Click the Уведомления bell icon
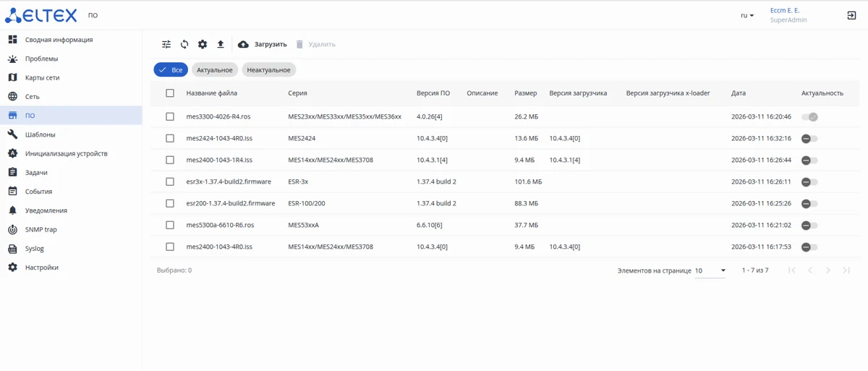Viewport: 868px width, 371px height. coord(12,210)
